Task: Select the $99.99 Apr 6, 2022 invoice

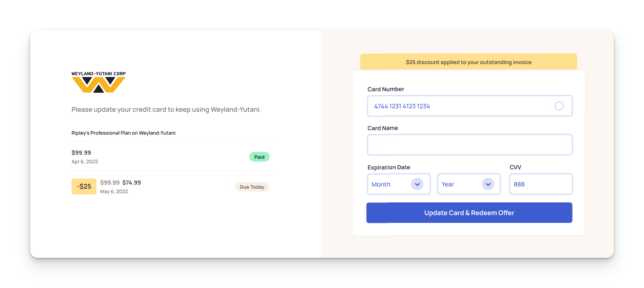Action: (173, 157)
